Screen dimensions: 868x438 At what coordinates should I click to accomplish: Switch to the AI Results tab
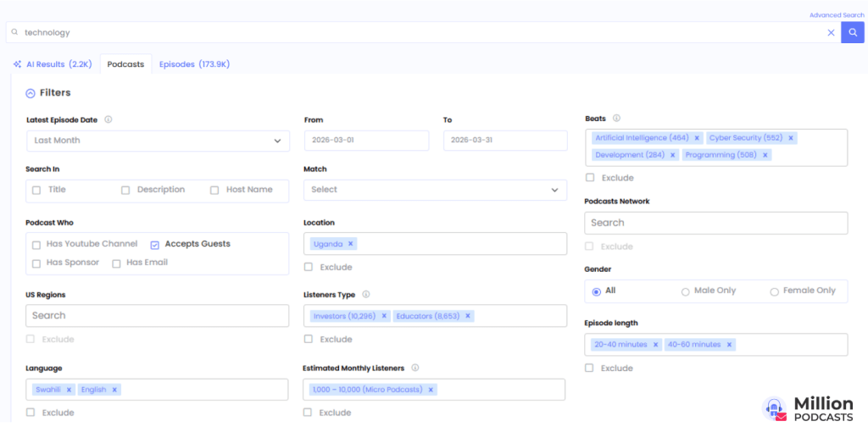click(52, 64)
